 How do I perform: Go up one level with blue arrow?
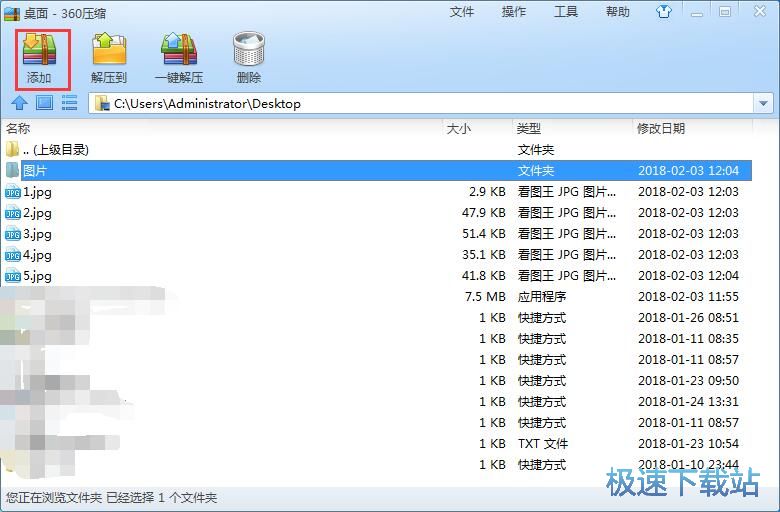pyautogui.click(x=19, y=103)
